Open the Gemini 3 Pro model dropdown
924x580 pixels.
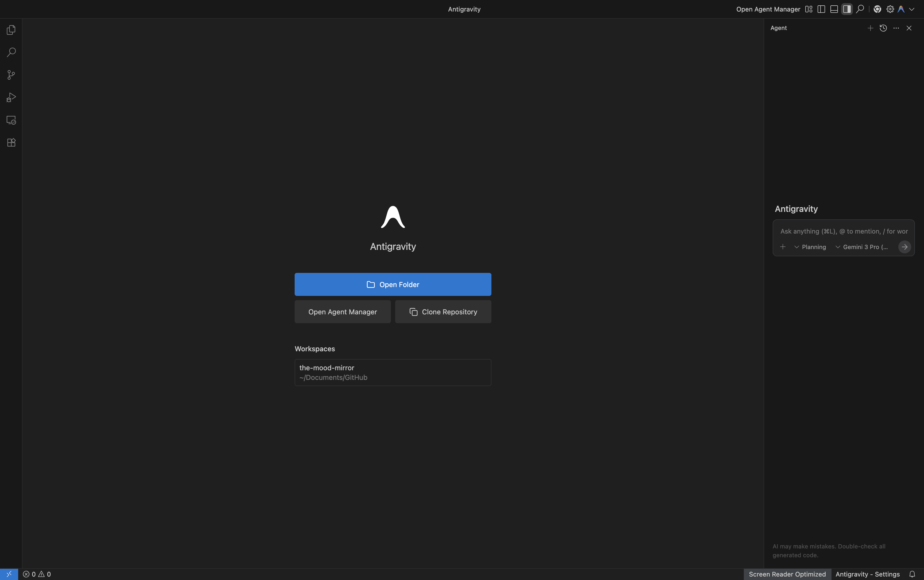[861, 247]
